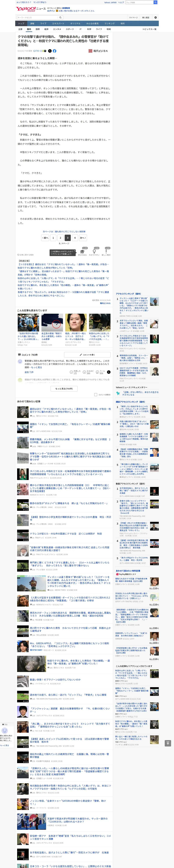
Task: Go to page 1 of the article
Action: [x=53, y=238]
